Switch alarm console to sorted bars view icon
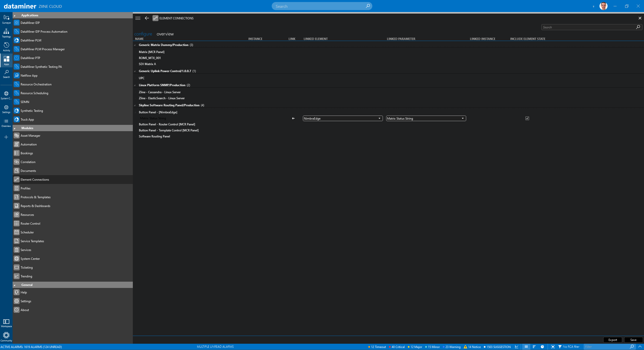This screenshot has width=644, height=350. tap(534, 347)
